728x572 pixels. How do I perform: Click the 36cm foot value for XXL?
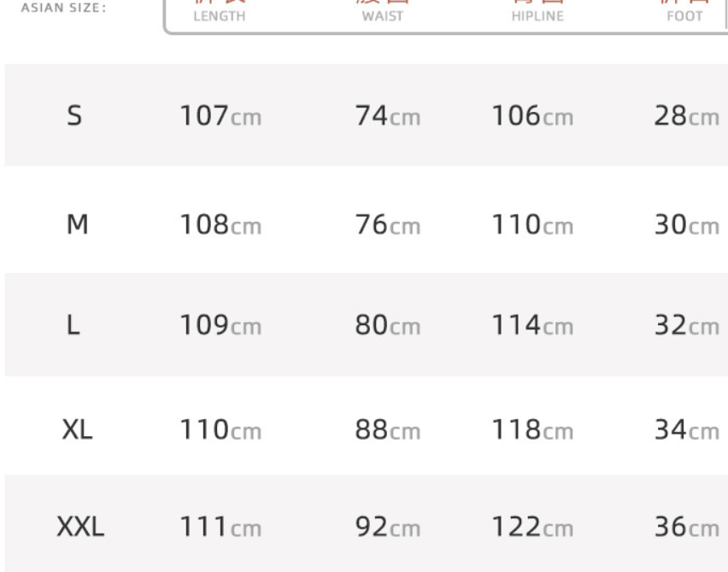686,528
